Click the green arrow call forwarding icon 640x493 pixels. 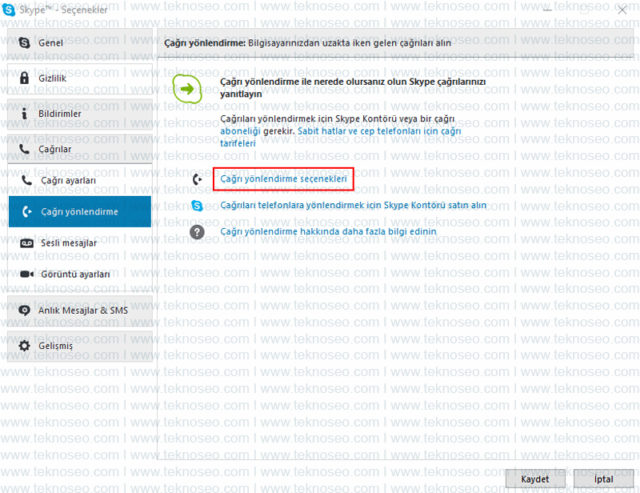click(187, 88)
